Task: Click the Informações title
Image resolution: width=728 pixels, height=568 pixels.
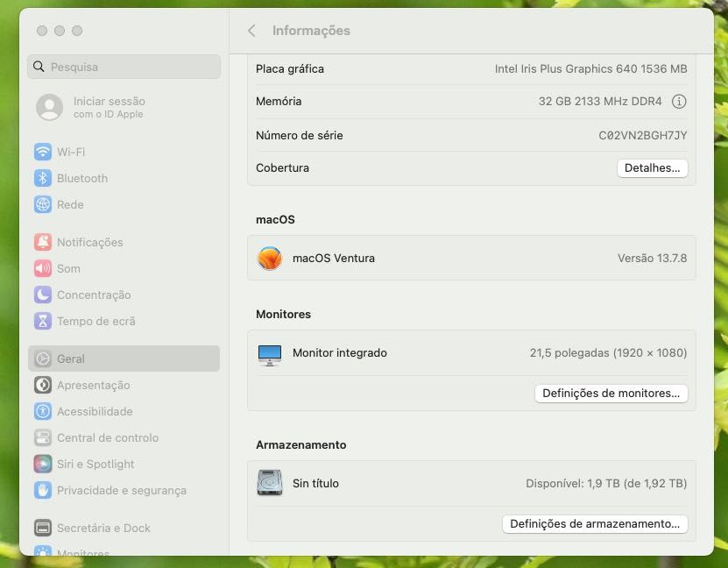Action: coord(311,31)
